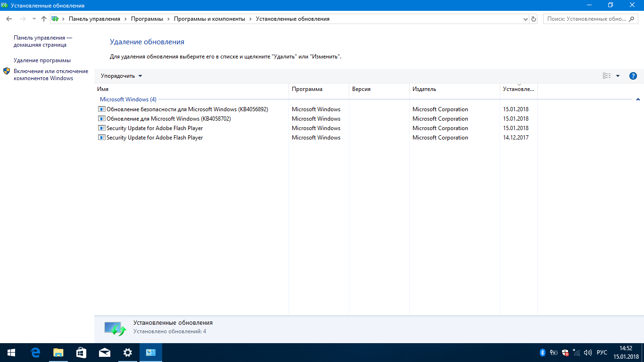Open 'Программы и компоненты' breadcrumb
This screenshot has height=362, width=644.
[209, 19]
